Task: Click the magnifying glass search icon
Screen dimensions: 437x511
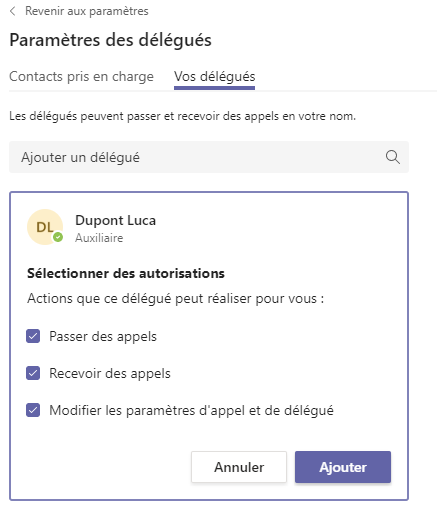Action: point(393,157)
